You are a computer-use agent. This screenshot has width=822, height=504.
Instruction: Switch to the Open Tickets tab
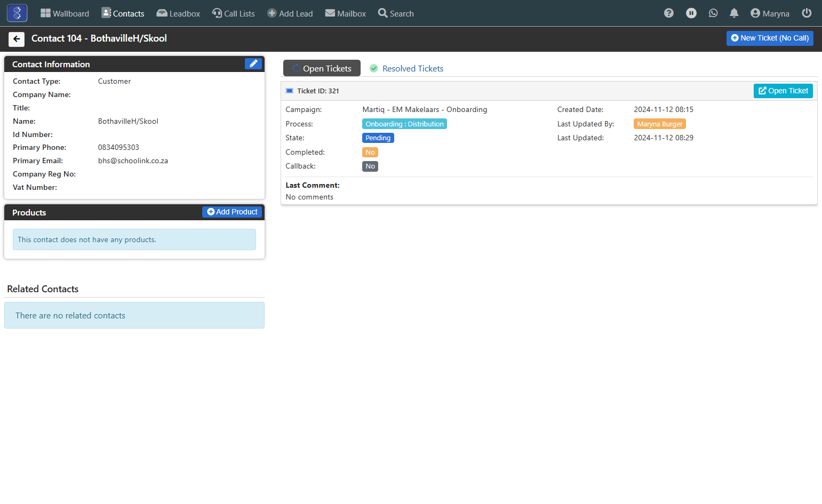point(322,68)
